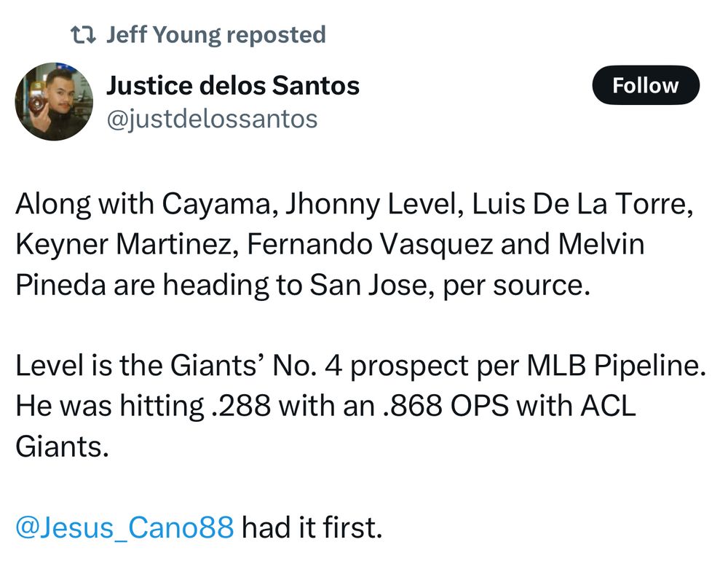Screen dimensions: 728x577
Task: Click the name "Keyner Martinez"
Action: coord(124,244)
